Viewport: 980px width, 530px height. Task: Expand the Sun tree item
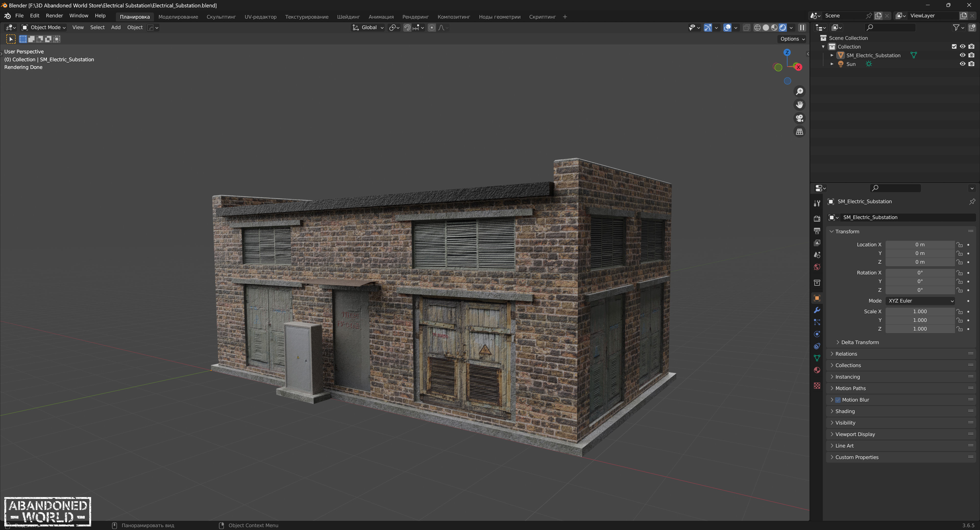(x=832, y=64)
